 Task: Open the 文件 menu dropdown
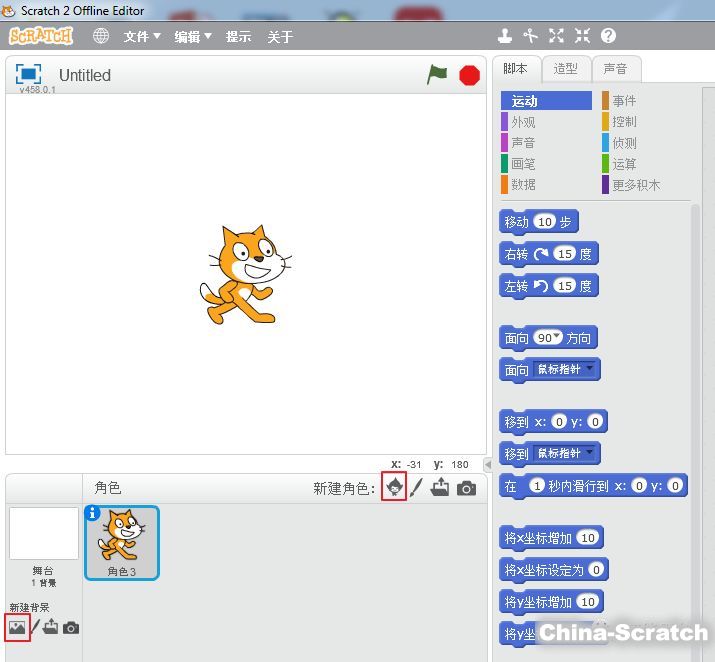[142, 37]
